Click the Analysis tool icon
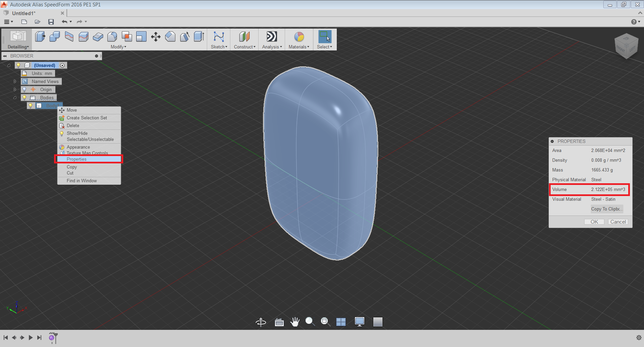 pyautogui.click(x=271, y=37)
